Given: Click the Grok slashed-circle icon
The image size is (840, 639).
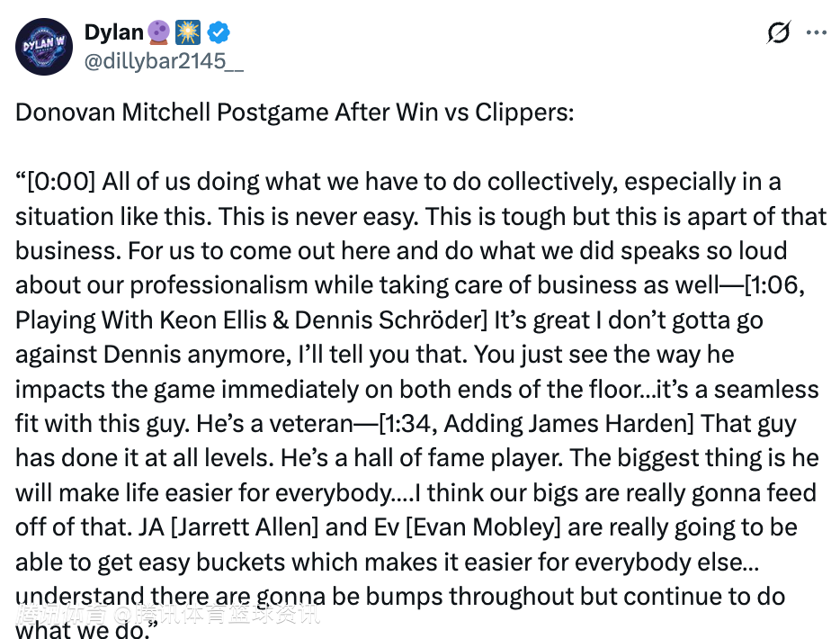Looking at the screenshot, I should [778, 32].
